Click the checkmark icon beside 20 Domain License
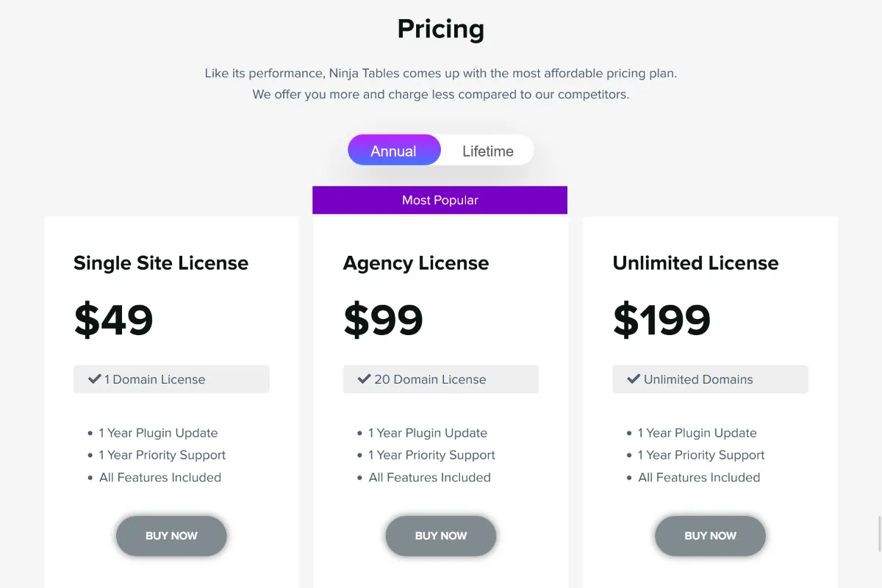The width and height of the screenshot is (882, 588). 364,379
